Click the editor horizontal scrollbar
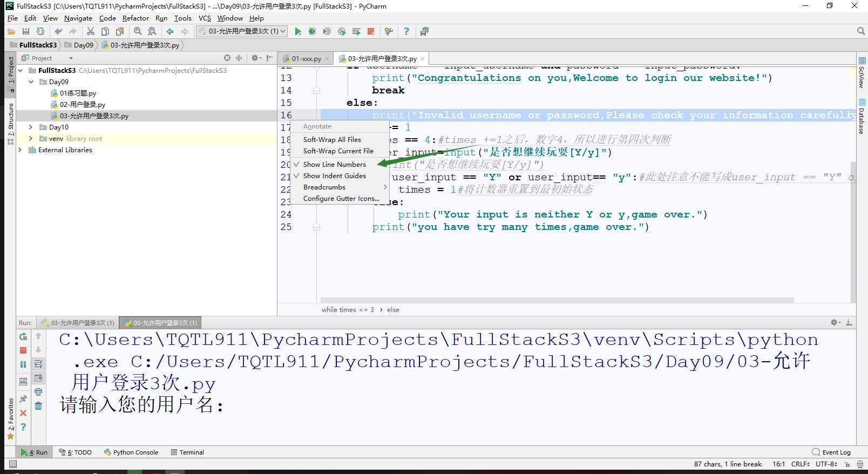 point(557,300)
